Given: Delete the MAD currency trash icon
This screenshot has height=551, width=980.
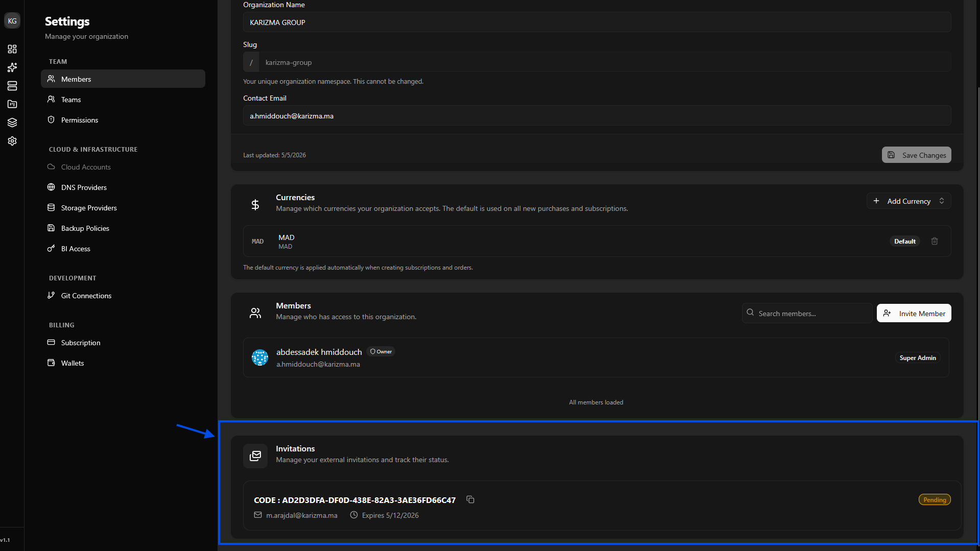Looking at the screenshot, I should pos(935,242).
